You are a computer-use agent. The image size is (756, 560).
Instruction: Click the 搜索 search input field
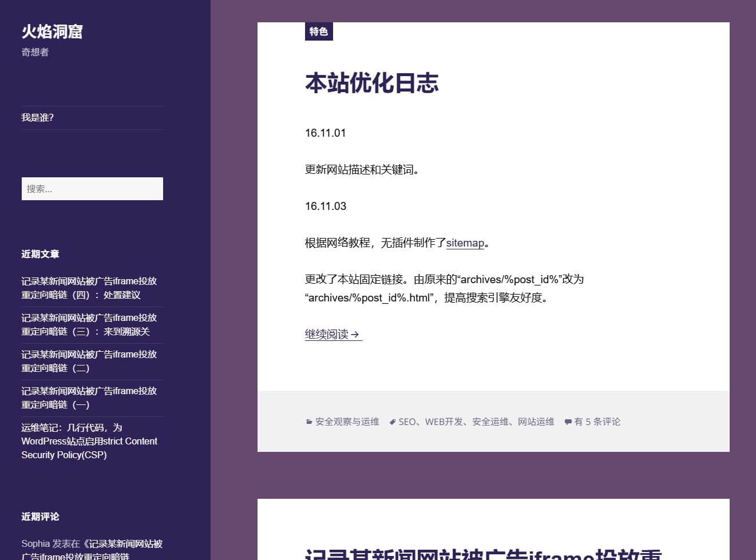92,189
